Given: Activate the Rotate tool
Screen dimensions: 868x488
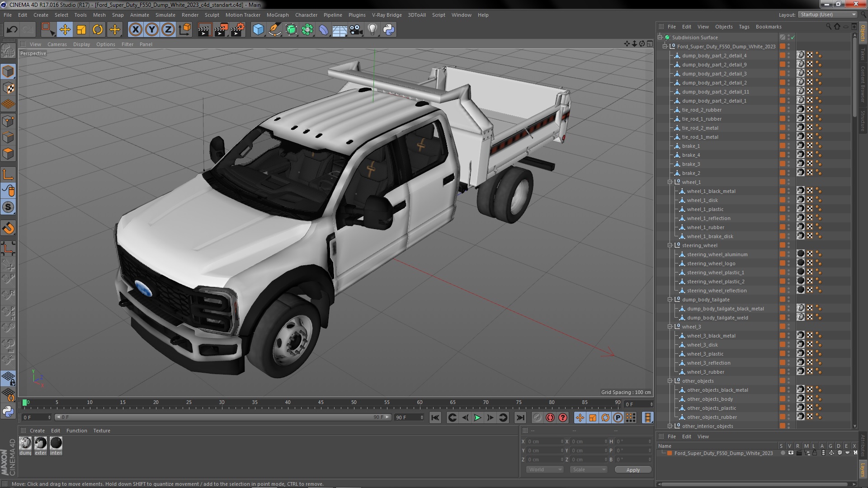Looking at the screenshot, I should (x=98, y=30).
